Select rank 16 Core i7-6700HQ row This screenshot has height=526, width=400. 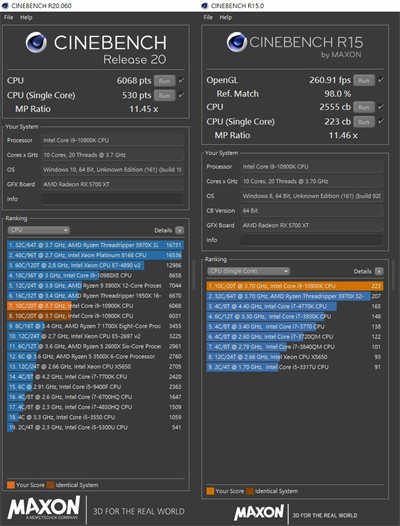pyautogui.click(x=95, y=397)
